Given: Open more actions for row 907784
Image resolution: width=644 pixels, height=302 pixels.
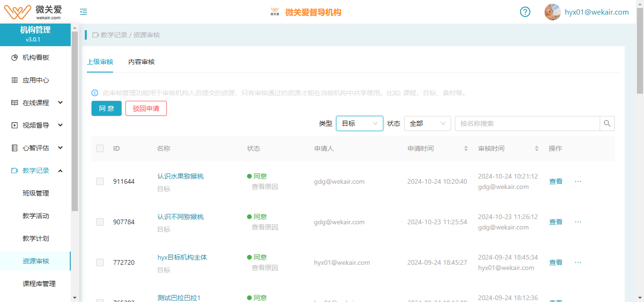Looking at the screenshot, I should 578,222.
